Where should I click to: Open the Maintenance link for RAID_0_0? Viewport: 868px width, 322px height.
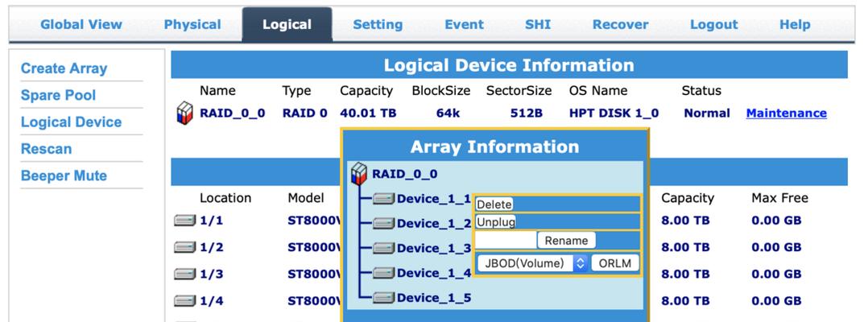pos(786,113)
